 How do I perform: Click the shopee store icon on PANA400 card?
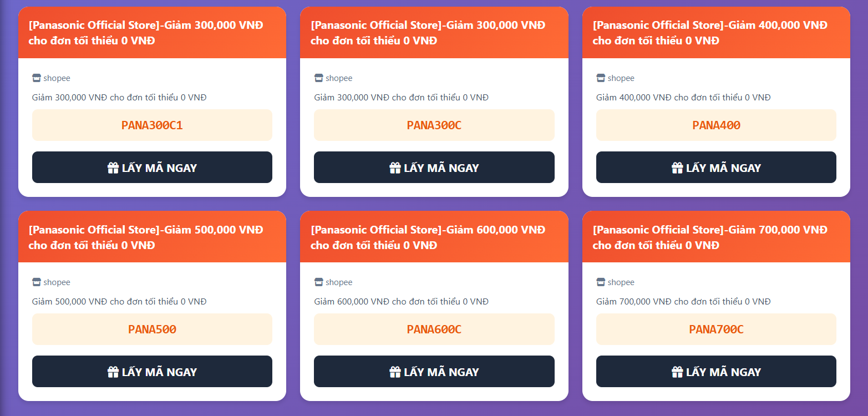point(601,78)
